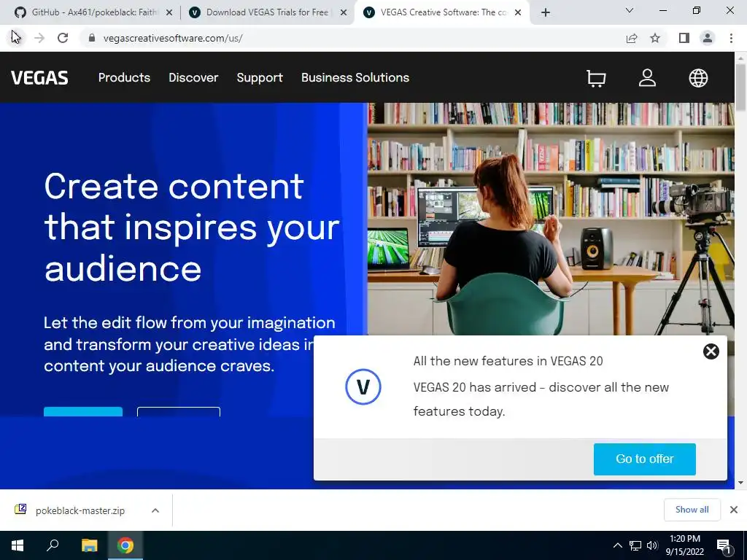
Task: Close the downloads bar
Action: (734, 510)
